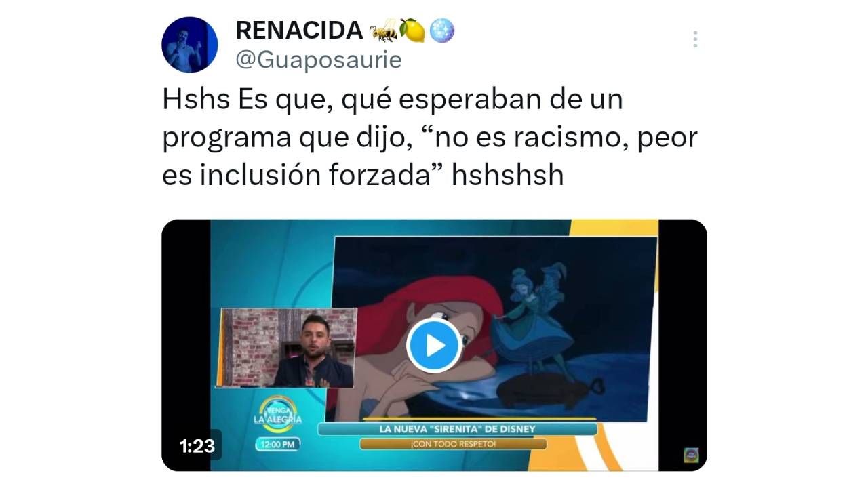Open the @Guaposaurie handle link
The width and height of the screenshot is (868, 488).
click(x=318, y=60)
